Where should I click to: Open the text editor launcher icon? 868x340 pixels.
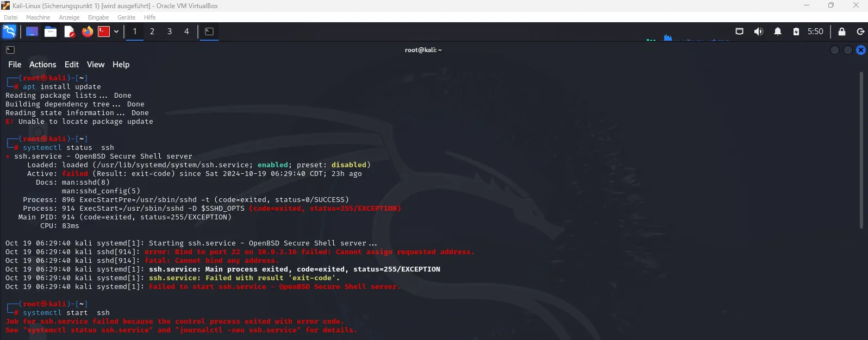coord(69,32)
